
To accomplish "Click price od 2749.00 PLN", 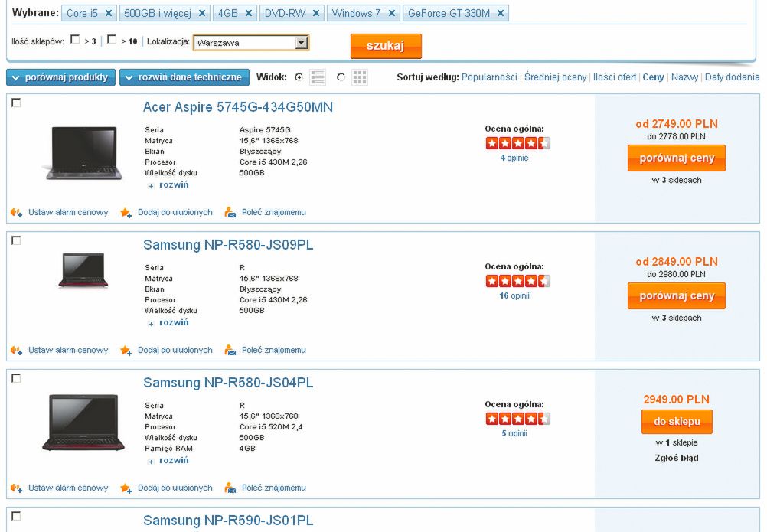I will point(677,124).
